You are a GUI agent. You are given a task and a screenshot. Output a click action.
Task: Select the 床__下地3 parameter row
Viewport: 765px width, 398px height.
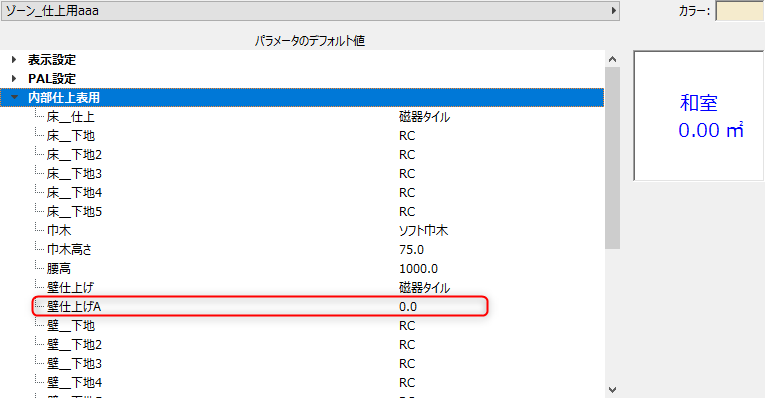tap(302, 174)
